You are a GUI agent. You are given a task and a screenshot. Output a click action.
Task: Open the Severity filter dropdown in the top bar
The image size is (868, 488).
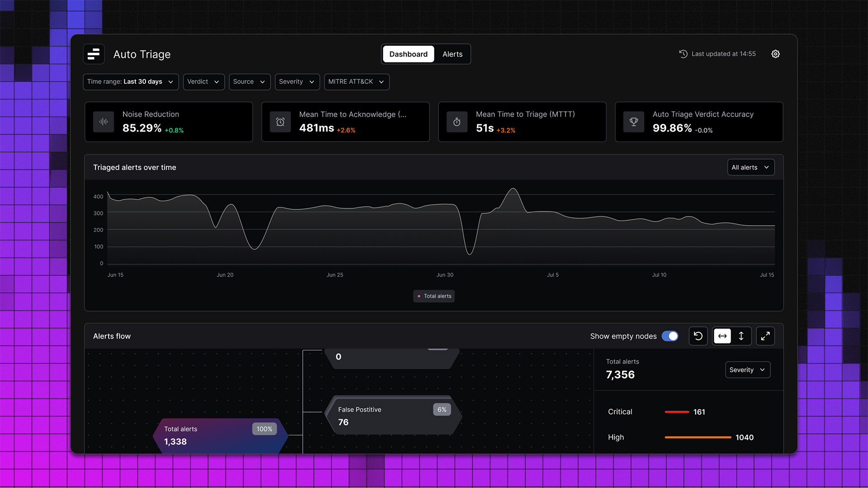click(297, 82)
